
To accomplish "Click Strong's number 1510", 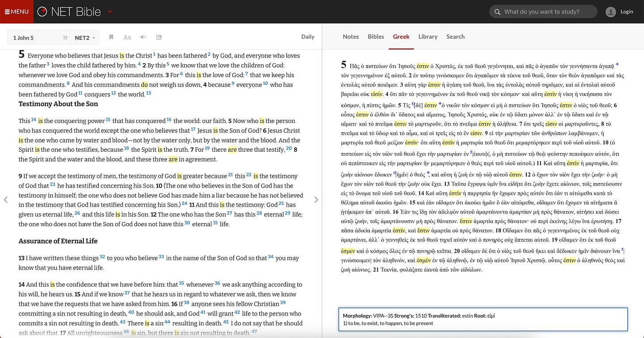I will [421, 316].
